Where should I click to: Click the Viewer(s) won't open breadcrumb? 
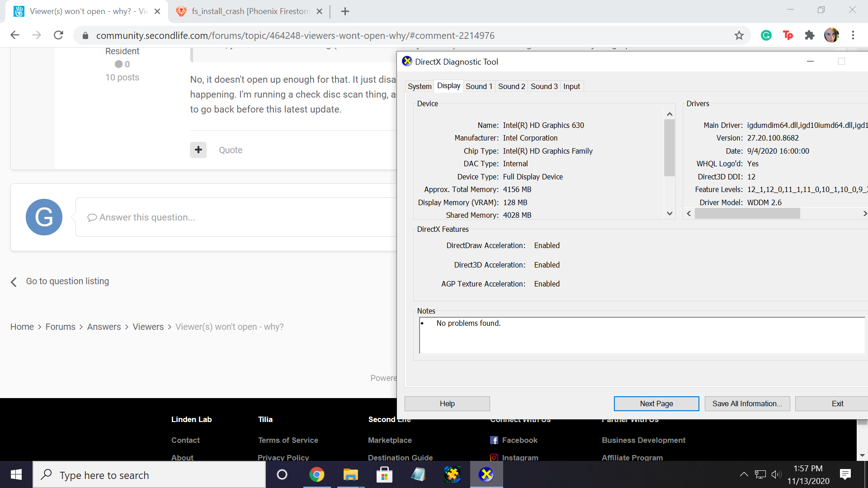[x=229, y=327]
